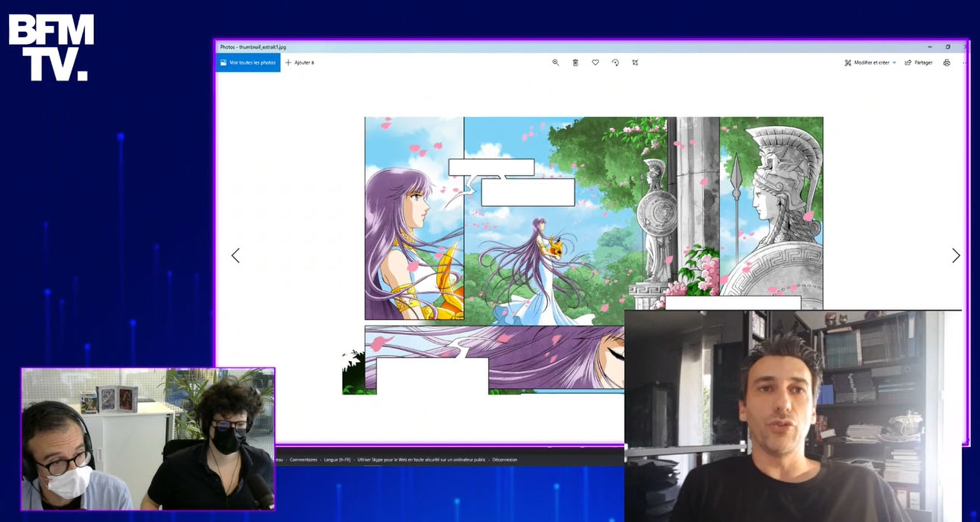Open the 'Langue (fr-FR)' link
Image resolution: width=980 pixels, height=522 pixels.
(x=338, y=460)
